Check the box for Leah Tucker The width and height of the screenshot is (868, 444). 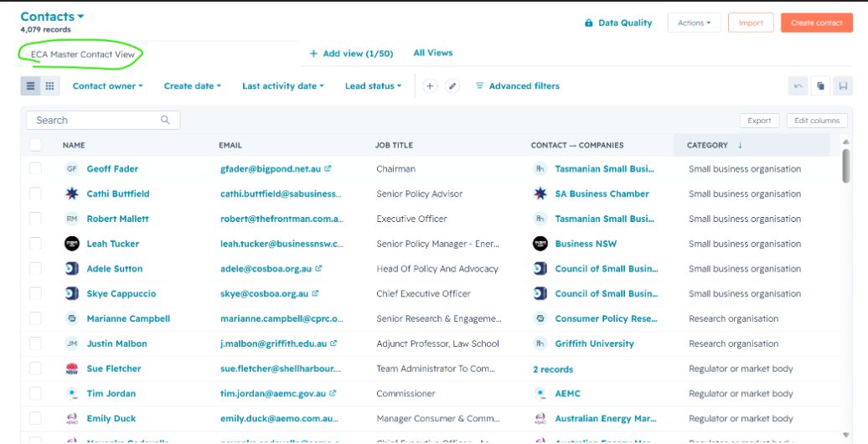pos(35,244)
